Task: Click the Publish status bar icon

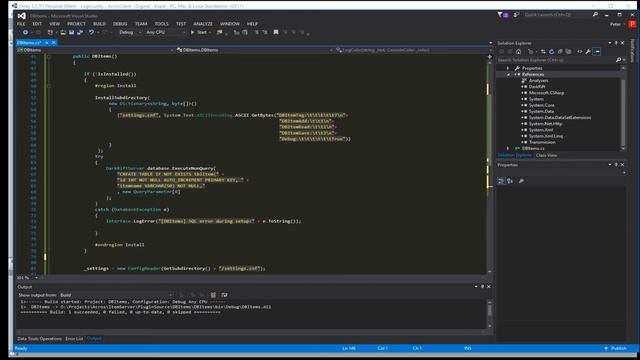Action: 606,348
